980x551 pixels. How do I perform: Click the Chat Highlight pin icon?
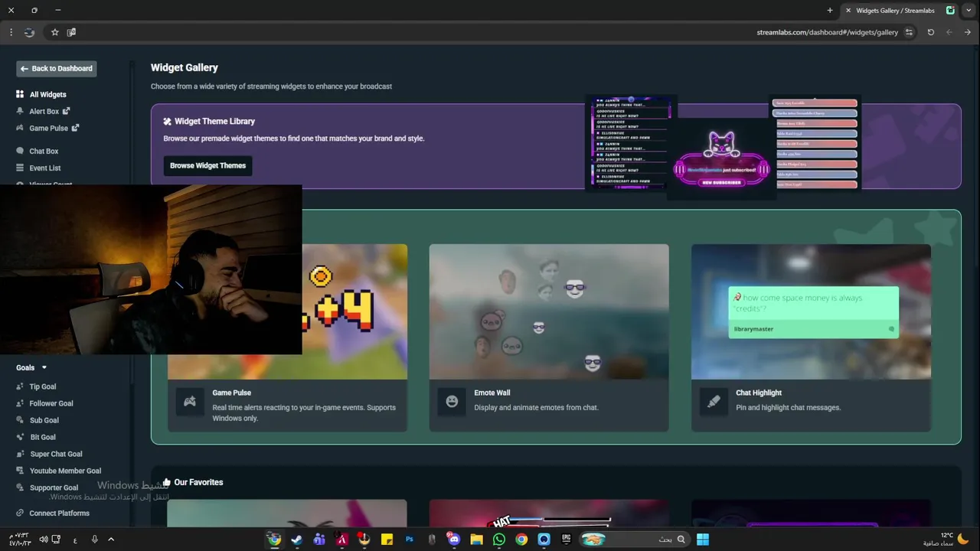point(714,401)
